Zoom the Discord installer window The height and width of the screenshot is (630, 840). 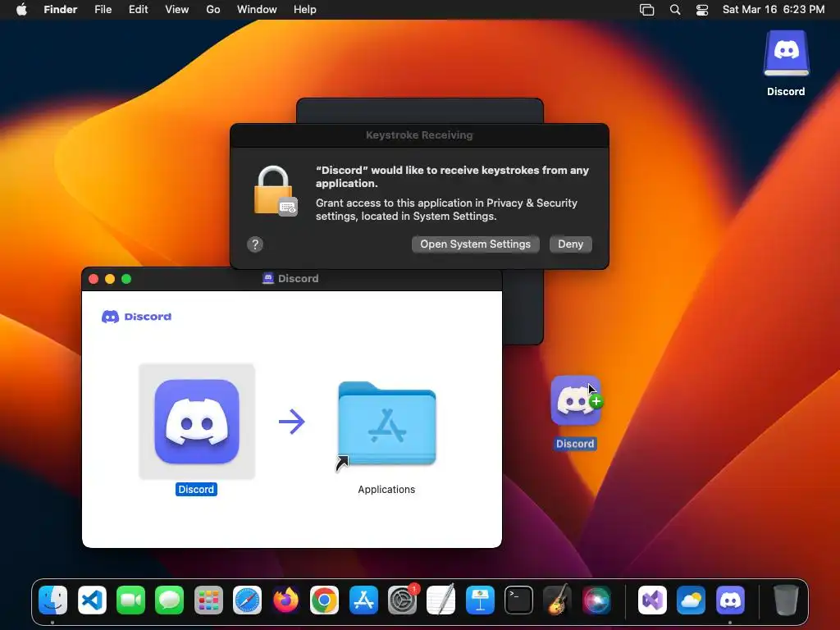(x=126, y=279)
